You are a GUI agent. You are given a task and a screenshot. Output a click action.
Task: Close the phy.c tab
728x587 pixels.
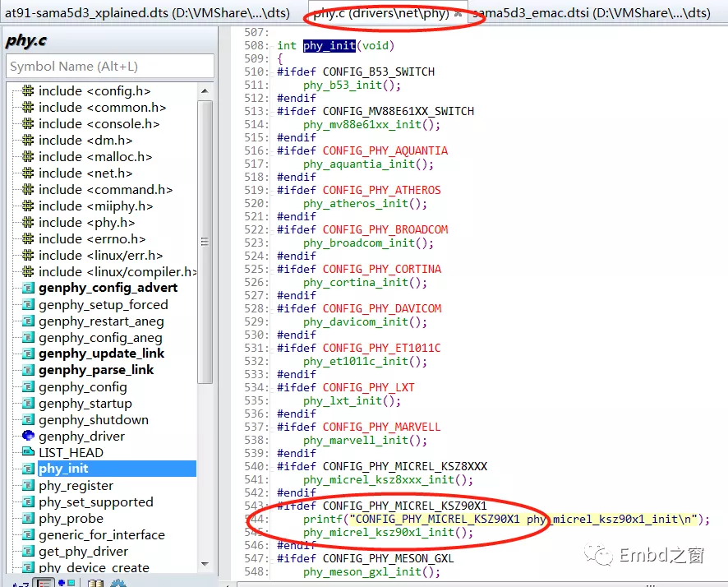[458, 14]
